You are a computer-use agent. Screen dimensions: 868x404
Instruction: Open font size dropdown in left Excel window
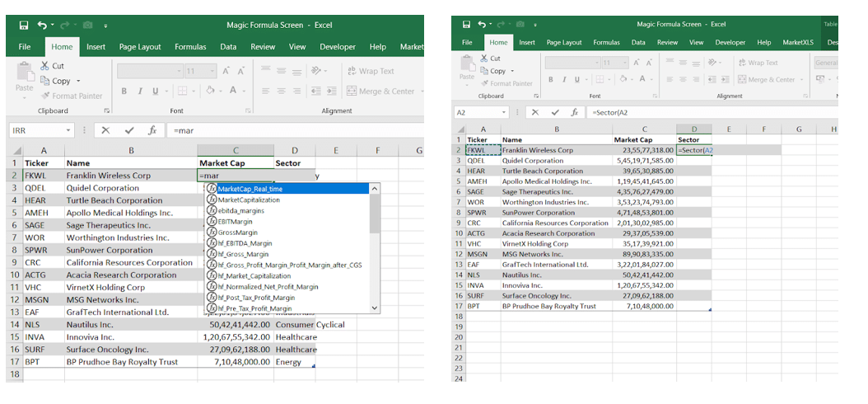tap(213, 71)
